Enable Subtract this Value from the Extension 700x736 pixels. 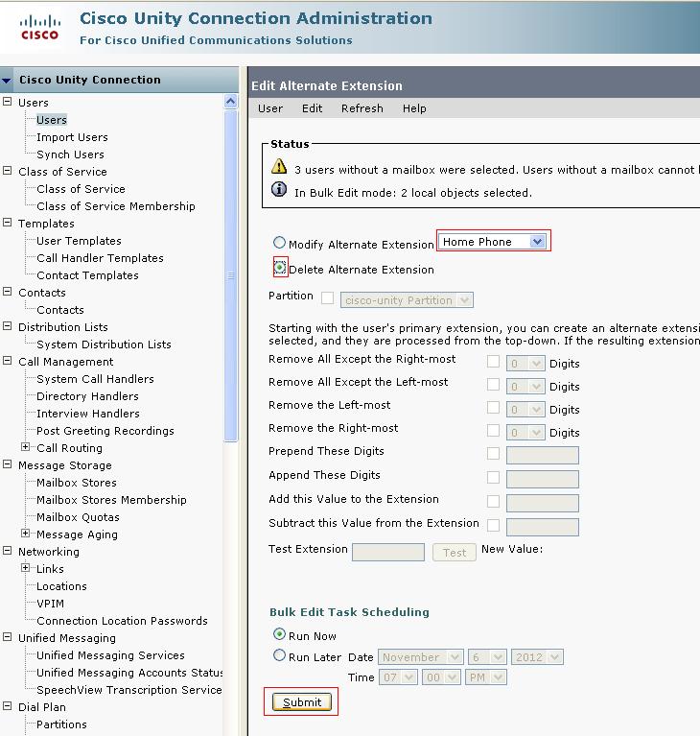coord(493,525)
